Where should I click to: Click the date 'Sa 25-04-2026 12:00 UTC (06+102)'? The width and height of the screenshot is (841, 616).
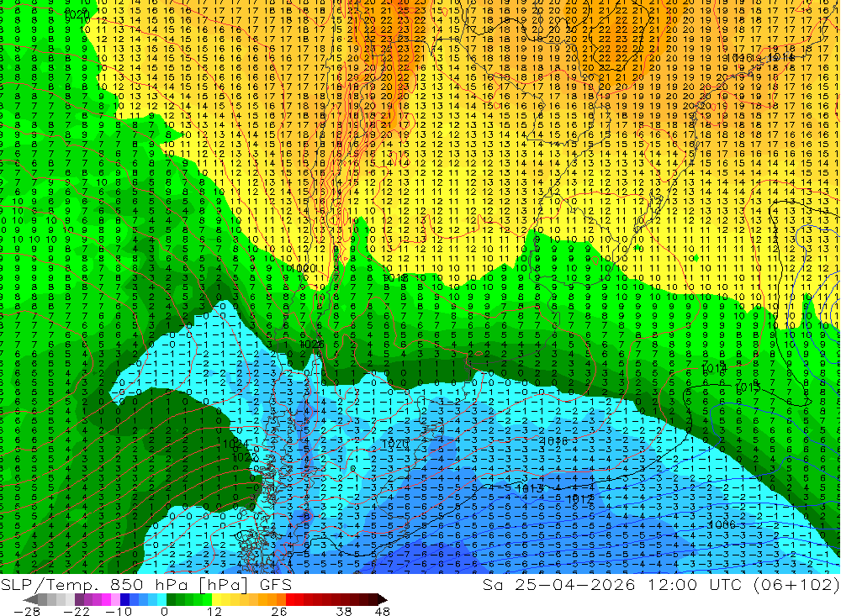661,584
